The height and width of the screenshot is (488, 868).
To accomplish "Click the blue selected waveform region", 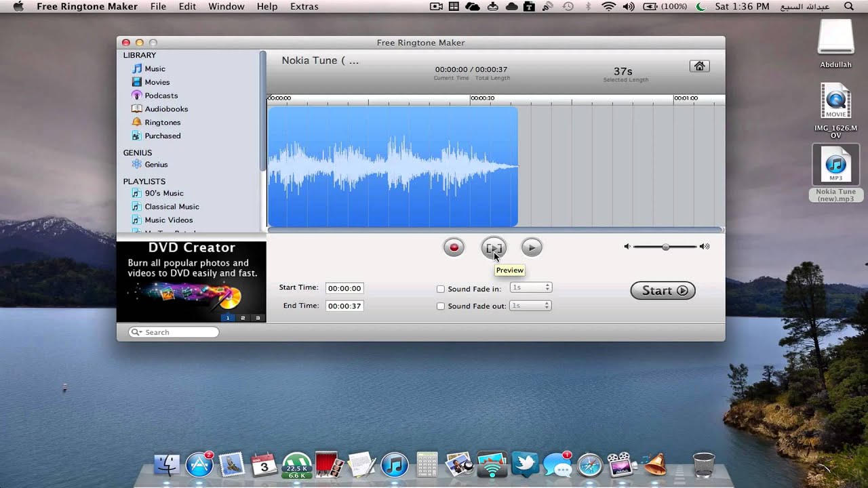I will click(393, 166).
